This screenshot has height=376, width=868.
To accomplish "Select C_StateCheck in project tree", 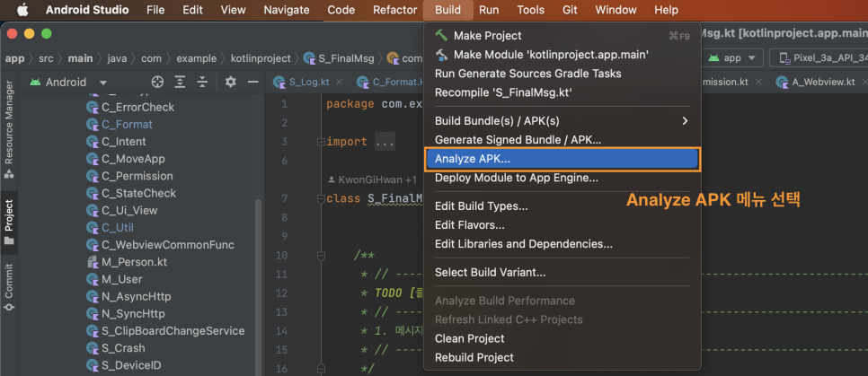I will pos(139,193).
